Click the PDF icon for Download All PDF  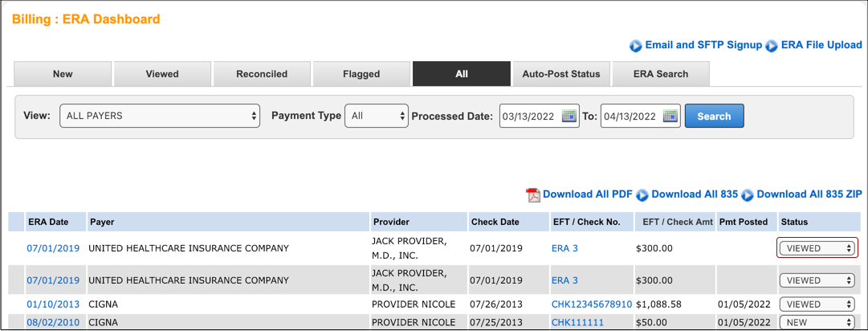pyautogui.click(x=533, y=194)
